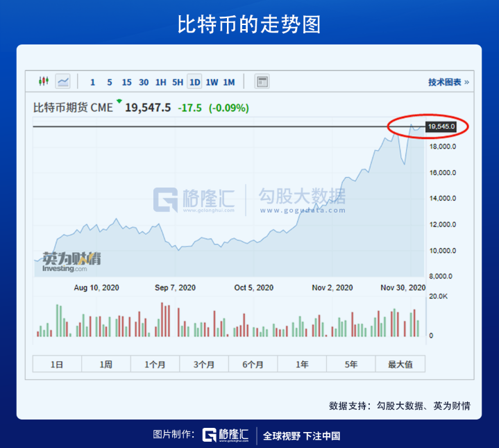Select the 1周 range tab
Screen dimensions: 499x448
106,364
